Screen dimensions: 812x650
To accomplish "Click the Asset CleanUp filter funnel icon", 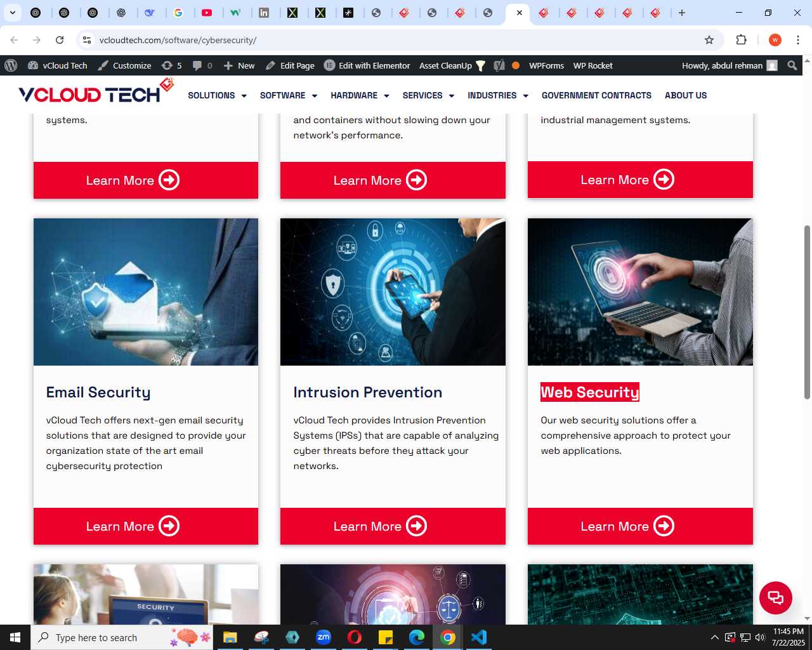I will click(x=481, y=66).
